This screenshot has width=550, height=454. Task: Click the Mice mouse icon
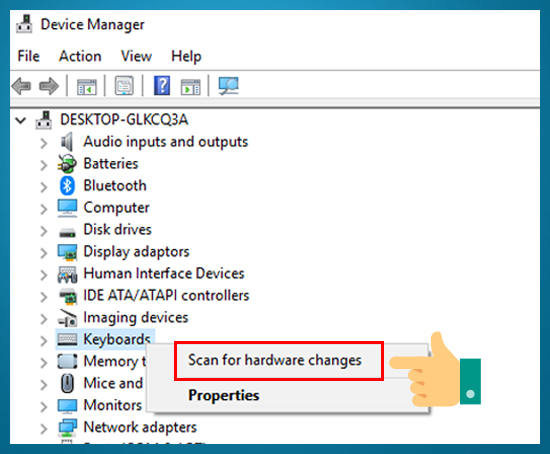(x=67, y=383)
